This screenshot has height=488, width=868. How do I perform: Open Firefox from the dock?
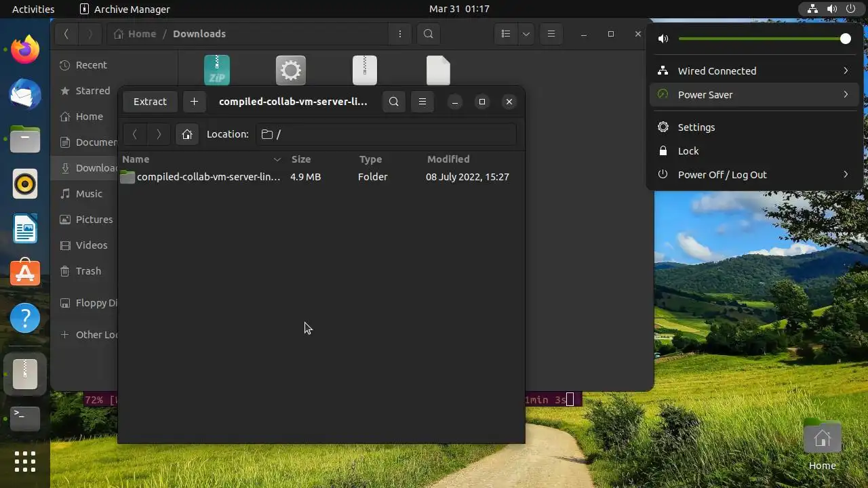(25, 49)
